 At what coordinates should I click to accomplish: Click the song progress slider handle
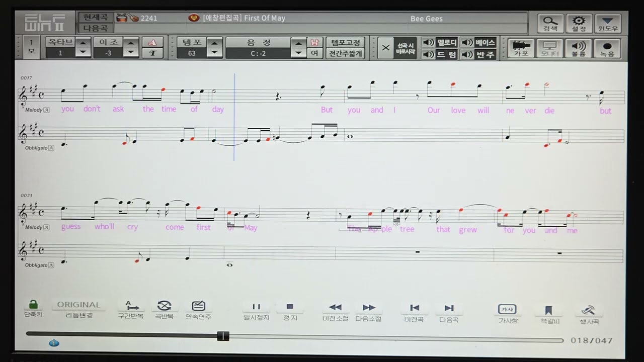click(x=223, y=336)
